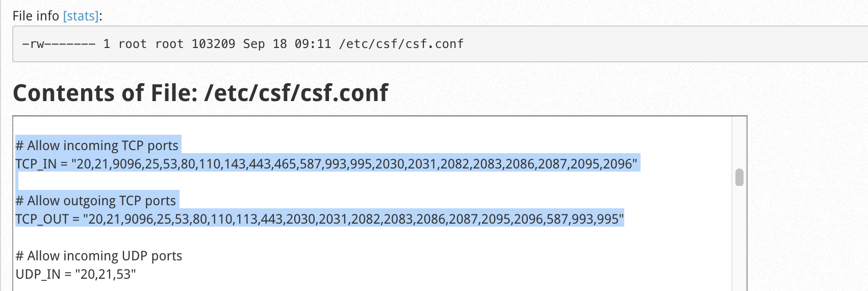Click the 'File info' label text
Screen dimensions: 868x291
tap(36, 16)
